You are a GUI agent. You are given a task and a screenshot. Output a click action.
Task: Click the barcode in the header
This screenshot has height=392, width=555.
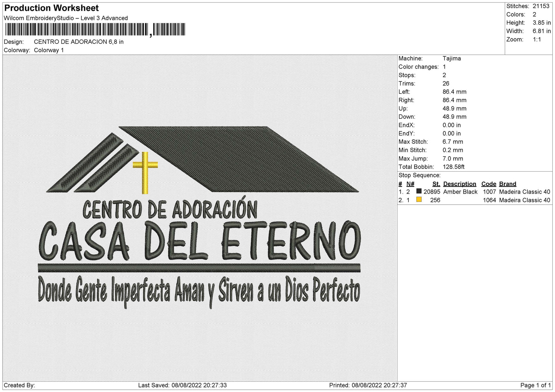[x=95, y=30]
